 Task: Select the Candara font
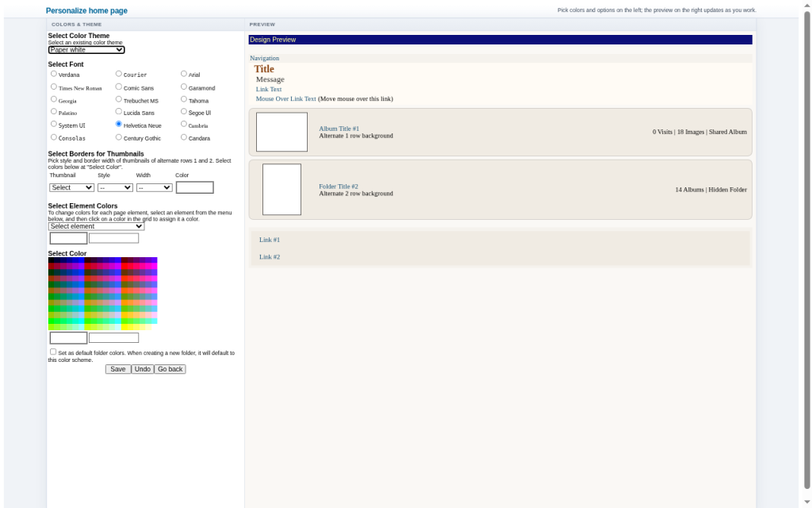[184, 137]
